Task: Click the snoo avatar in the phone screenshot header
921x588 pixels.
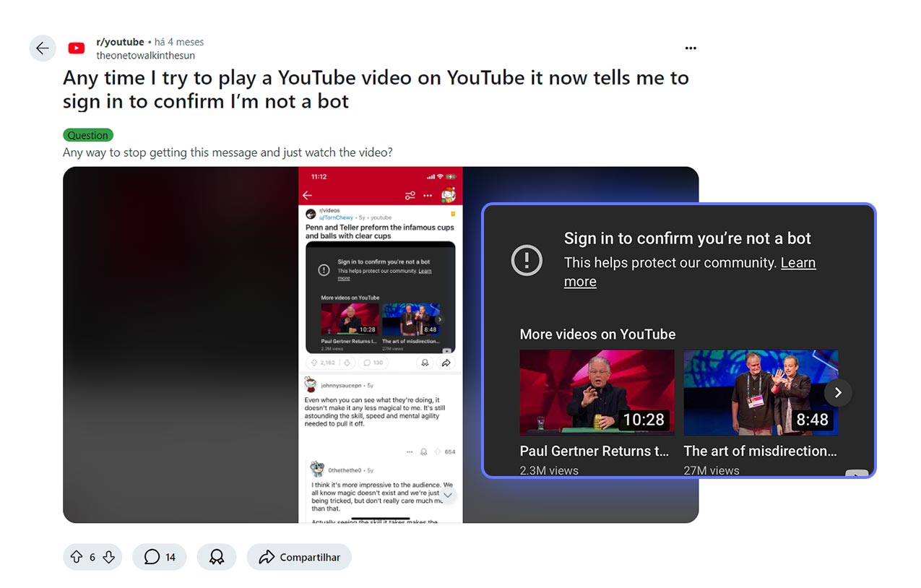Action: (449, 195)
